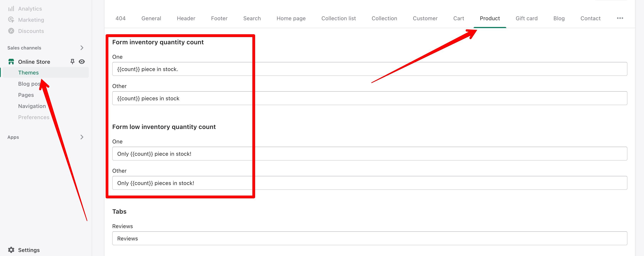Click the Reviews tab text field
644x256 pixels.
pos(369,238)
